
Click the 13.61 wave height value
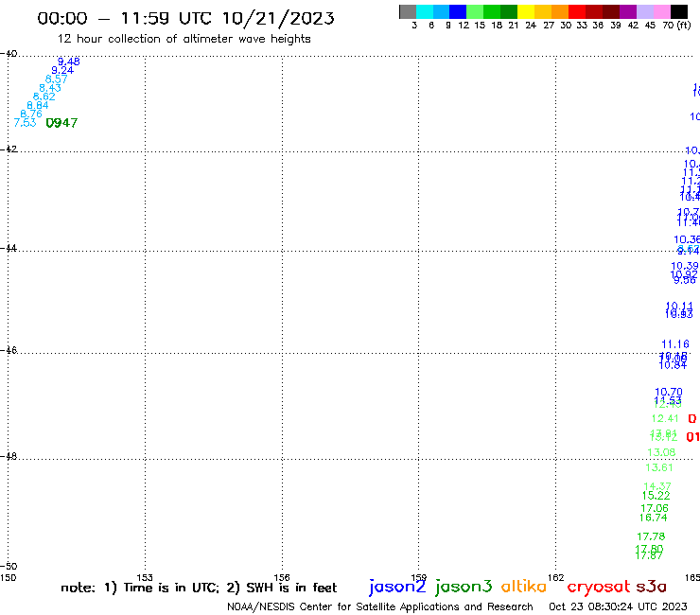[x=659, y=467]
